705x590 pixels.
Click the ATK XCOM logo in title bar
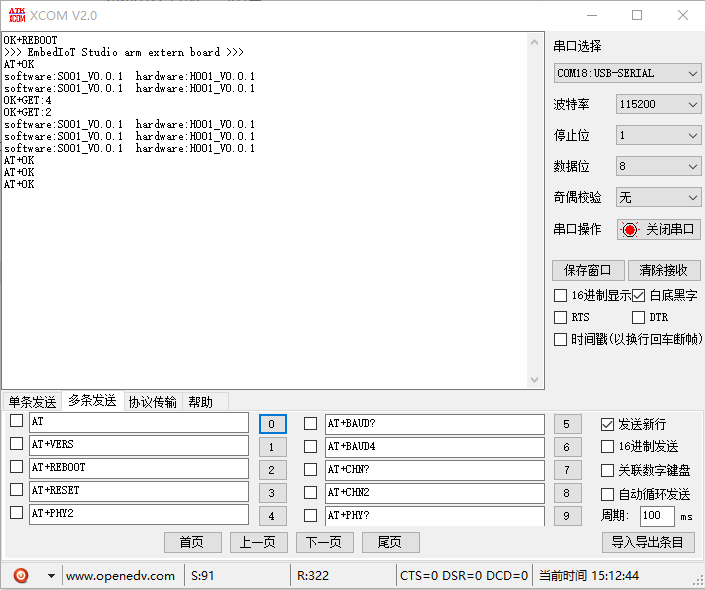pyautogui.click(x=15, y=15)
